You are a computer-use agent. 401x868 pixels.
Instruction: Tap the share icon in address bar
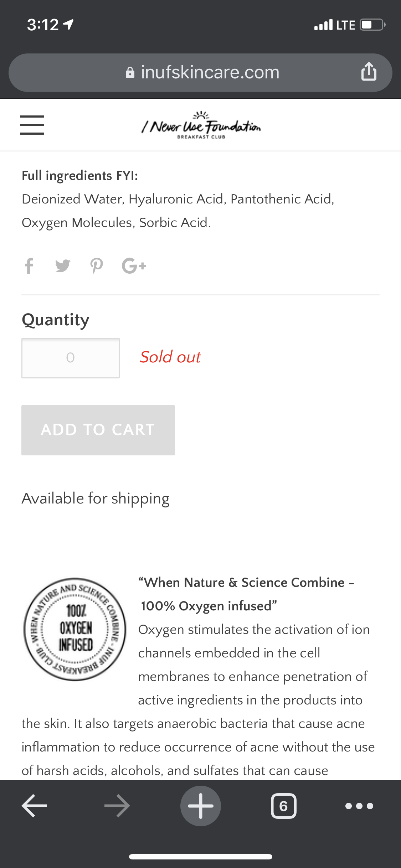[369, 72]
